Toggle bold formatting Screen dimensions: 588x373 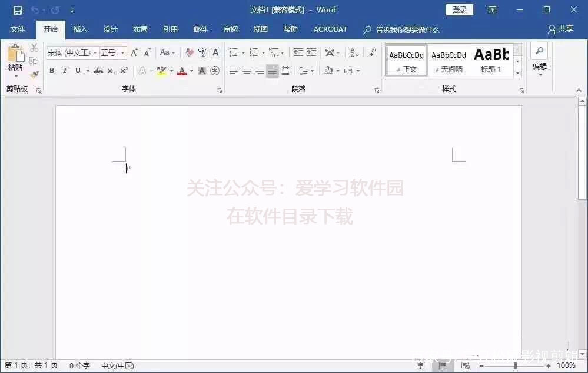pyautogui.click(x=52, y=71)
